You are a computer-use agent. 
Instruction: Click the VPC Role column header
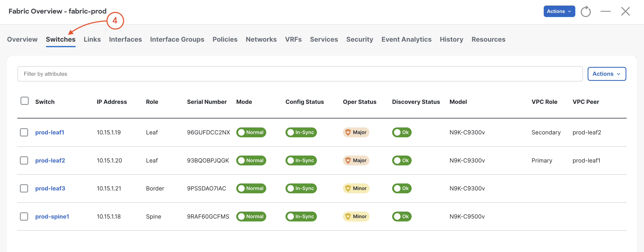click(544, 102)
